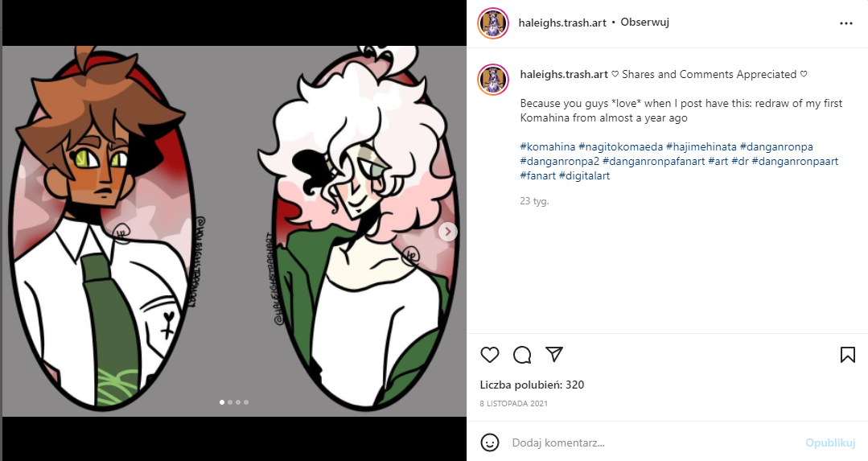Focus the Dodaj komentarz input field
The width and height of the screenshot is (868, 461).
pos(653,442)
